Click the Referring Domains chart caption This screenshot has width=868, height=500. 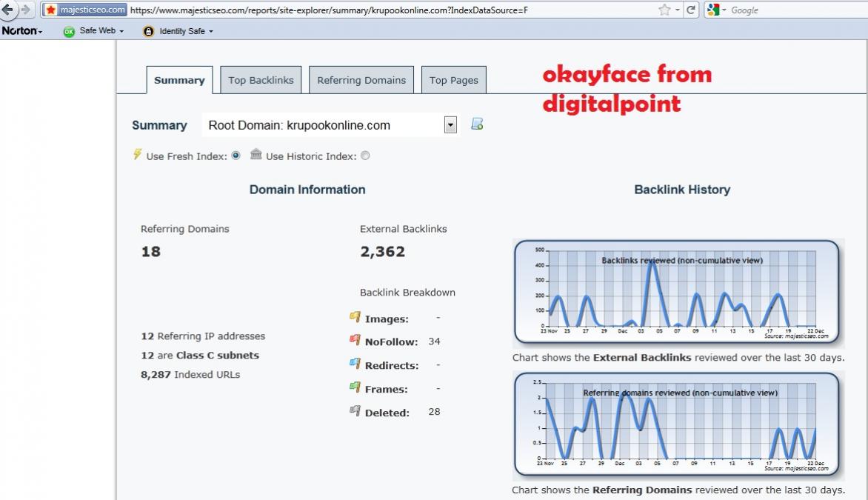tap(678, 490)
